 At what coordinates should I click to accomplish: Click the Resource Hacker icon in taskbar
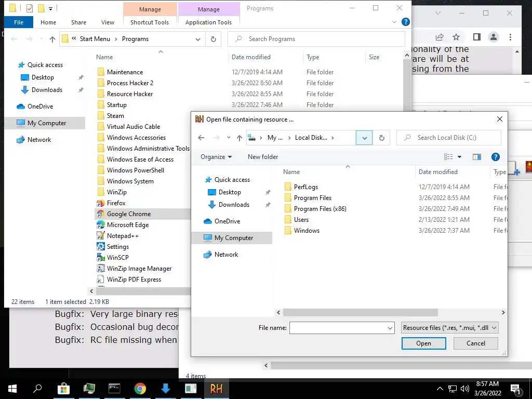(217, 389)
